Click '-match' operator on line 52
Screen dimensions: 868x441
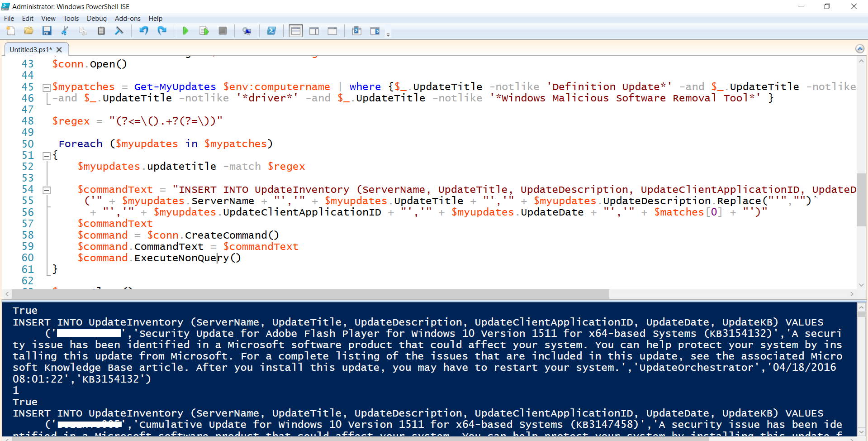[242, 166]
